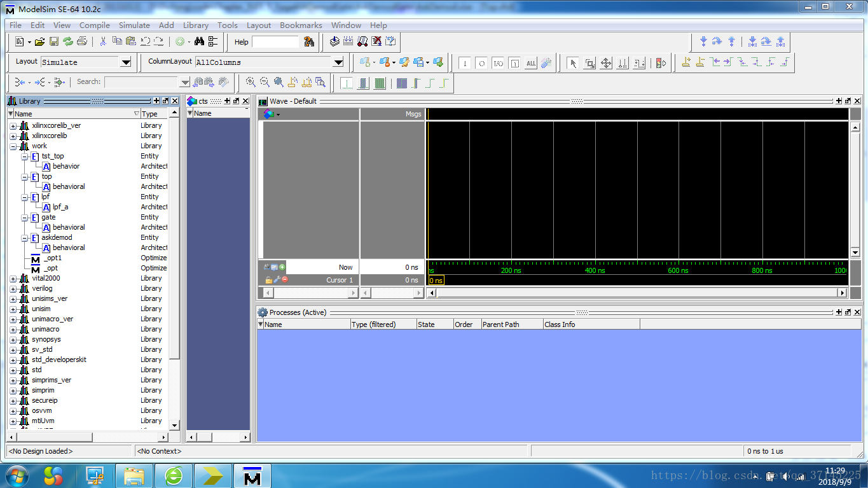Click the Help search person icon

309,41
